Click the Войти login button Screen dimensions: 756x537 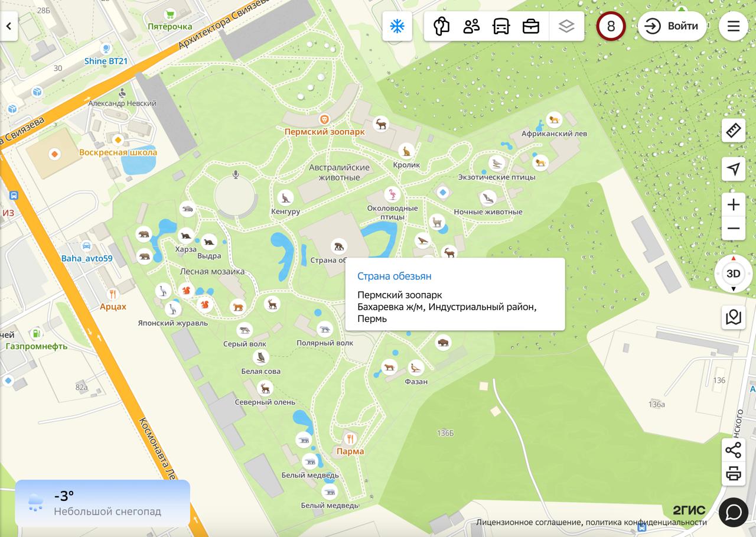click(x=672, y=26)
